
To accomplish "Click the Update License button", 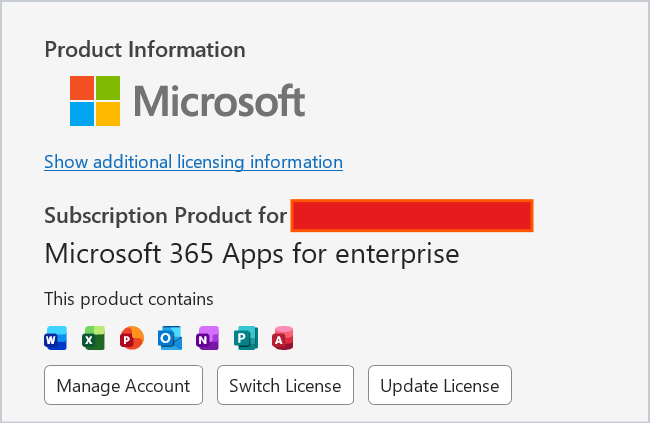I will point(440,385).
